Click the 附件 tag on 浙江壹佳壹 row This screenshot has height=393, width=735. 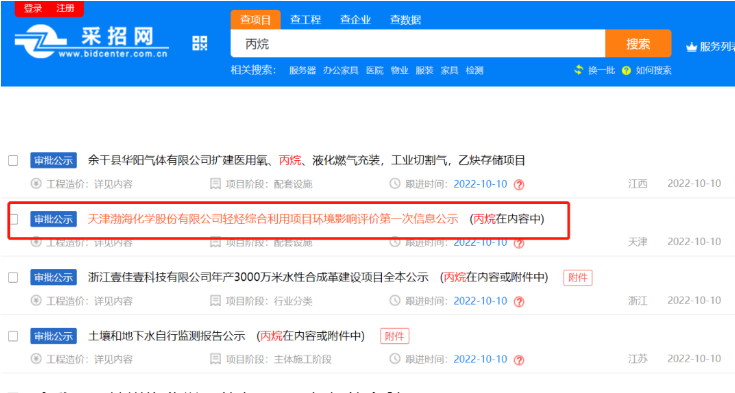tap(578, 278)
